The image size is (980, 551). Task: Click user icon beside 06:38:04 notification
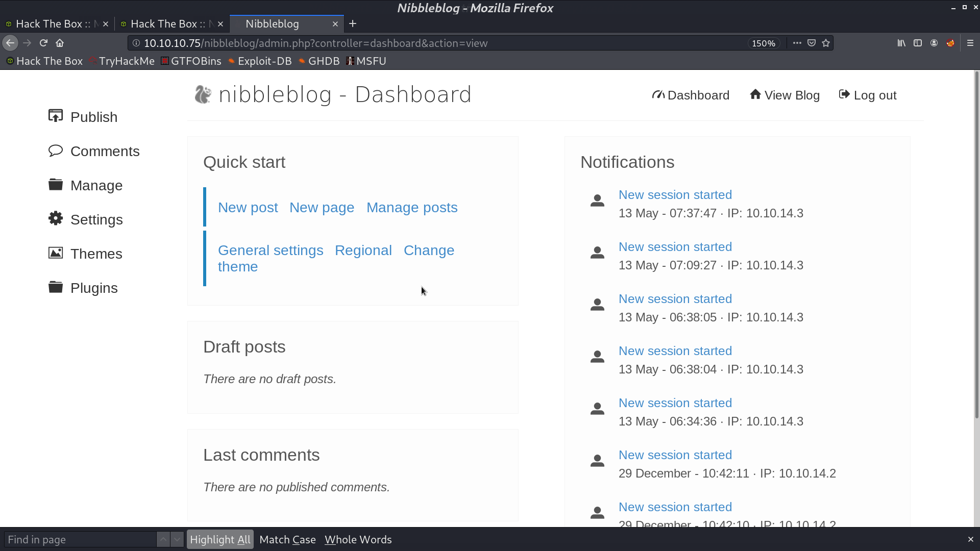tap(597, 356)
